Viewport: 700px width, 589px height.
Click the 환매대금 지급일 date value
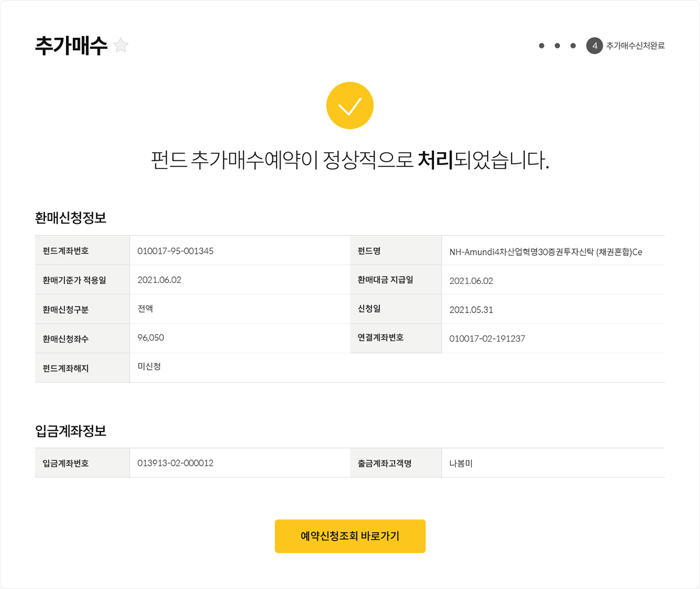[471, 281]
